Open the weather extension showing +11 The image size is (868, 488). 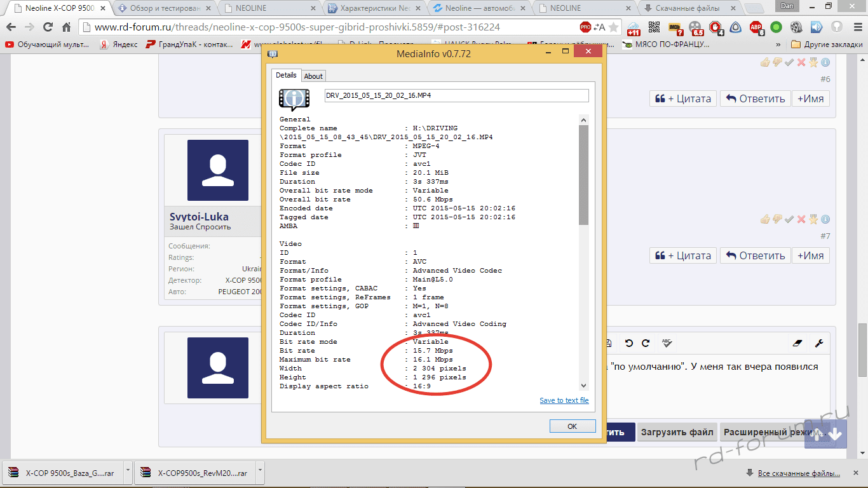coord(634,28)
